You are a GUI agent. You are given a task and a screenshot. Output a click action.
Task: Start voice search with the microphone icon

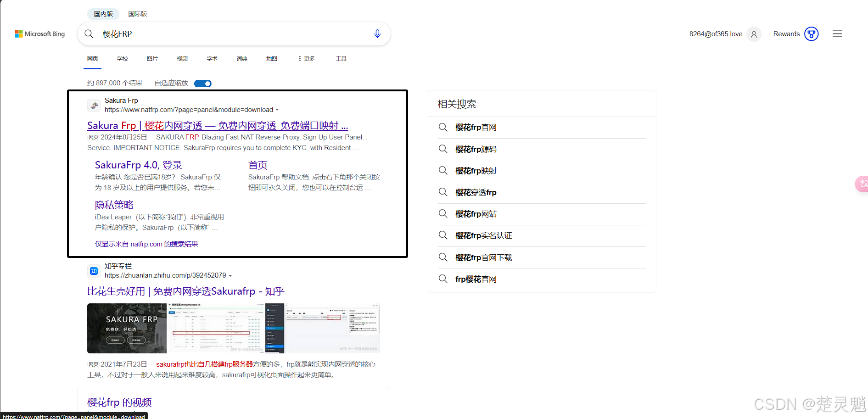[x=377, y=34]
